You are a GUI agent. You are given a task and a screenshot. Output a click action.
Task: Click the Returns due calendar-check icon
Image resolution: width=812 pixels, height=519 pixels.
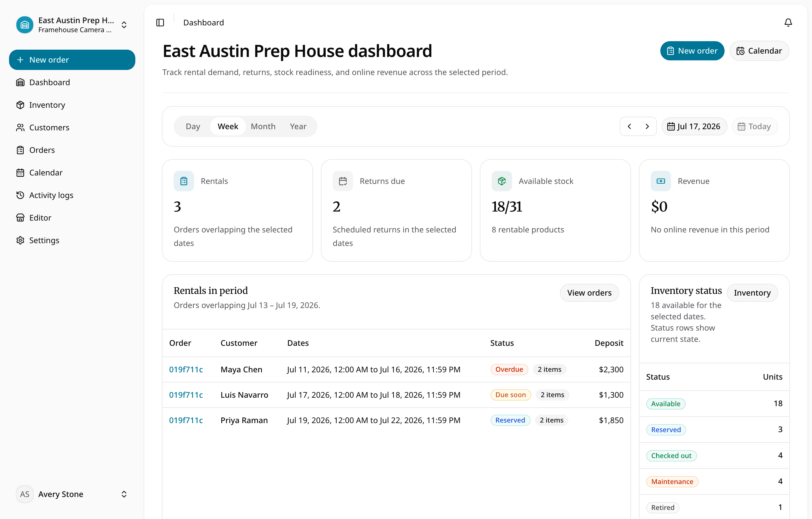tap(343, 181)
